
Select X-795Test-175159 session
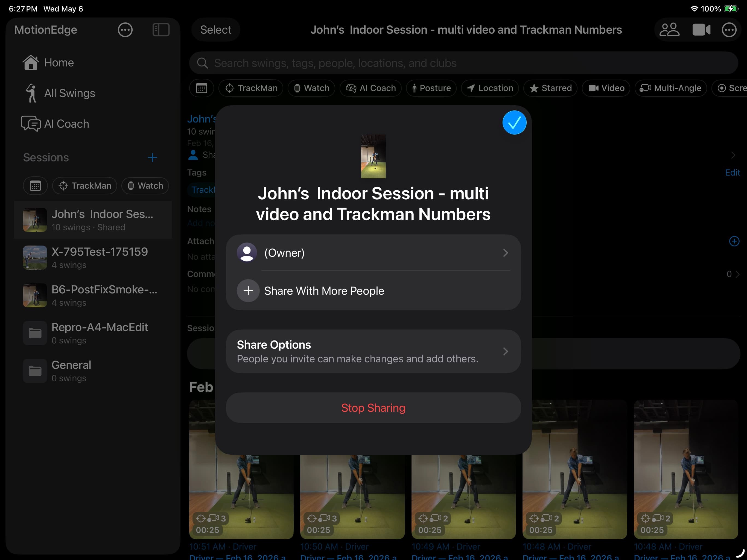(x=93, y=258)
